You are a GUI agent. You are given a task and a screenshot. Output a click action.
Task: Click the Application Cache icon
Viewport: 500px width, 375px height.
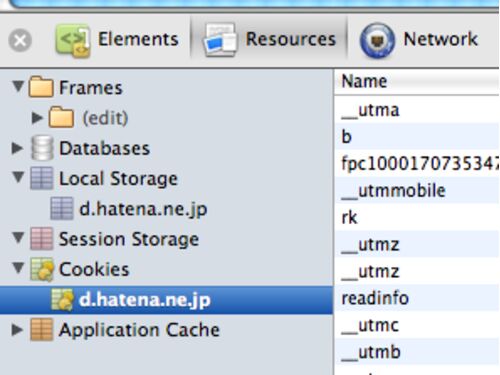tap(41, 330)
